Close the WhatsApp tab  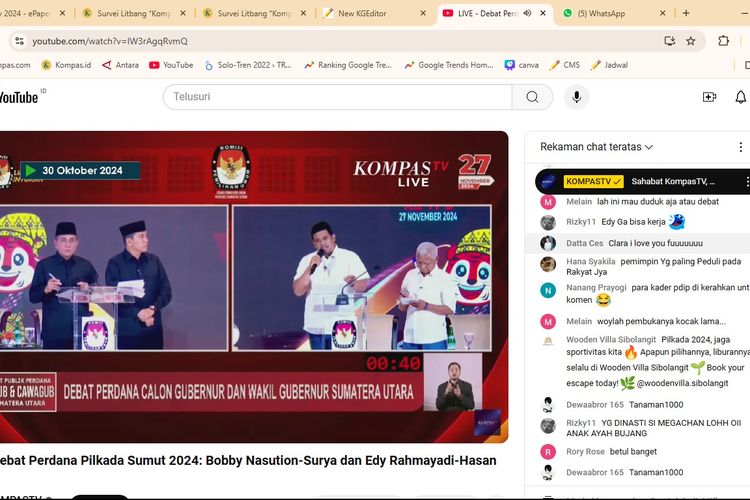662,13
